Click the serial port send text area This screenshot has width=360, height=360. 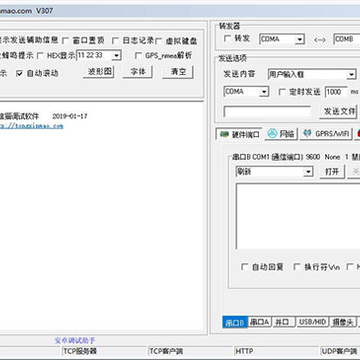[298, 216]
